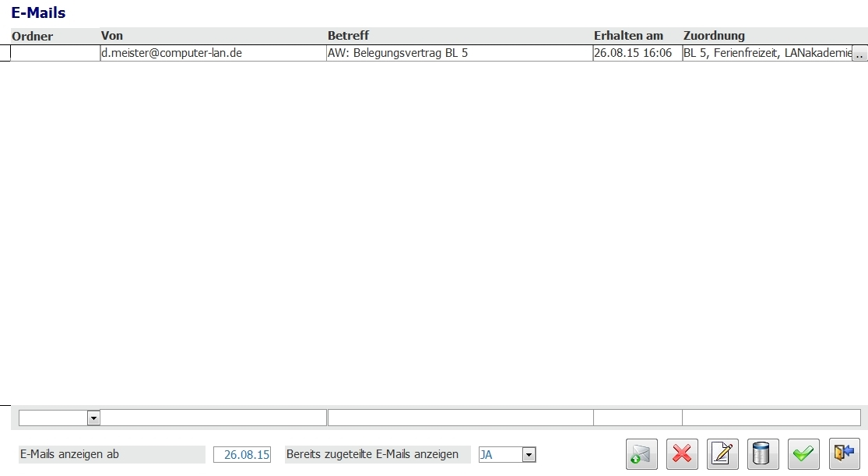
Task: Expand the Ordner filter dropdown arrow
Action: (x=93, y=418)
